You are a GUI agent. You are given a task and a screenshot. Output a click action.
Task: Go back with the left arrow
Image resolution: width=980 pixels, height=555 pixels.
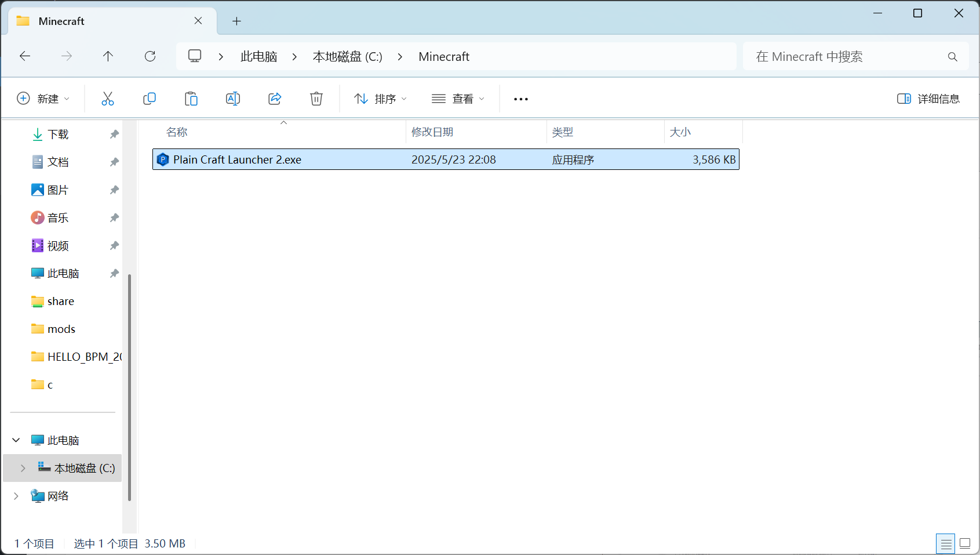(25, 56)
